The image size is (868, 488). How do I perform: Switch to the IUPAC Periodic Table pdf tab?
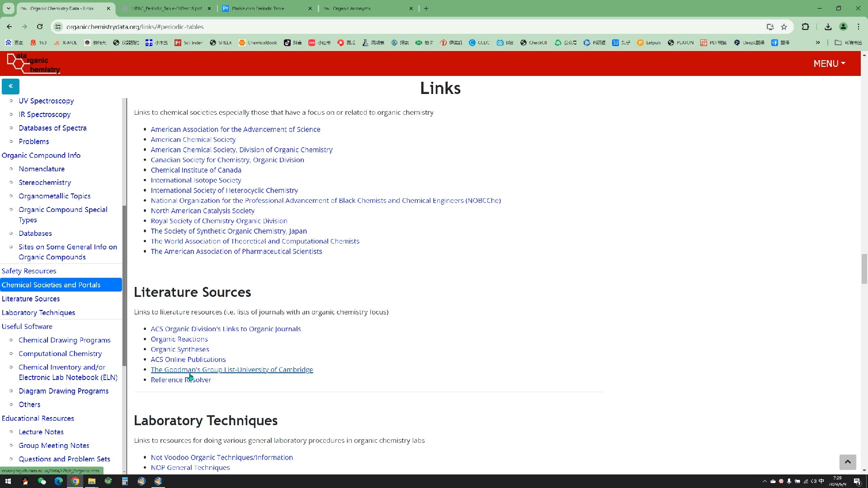coord(165,8)
